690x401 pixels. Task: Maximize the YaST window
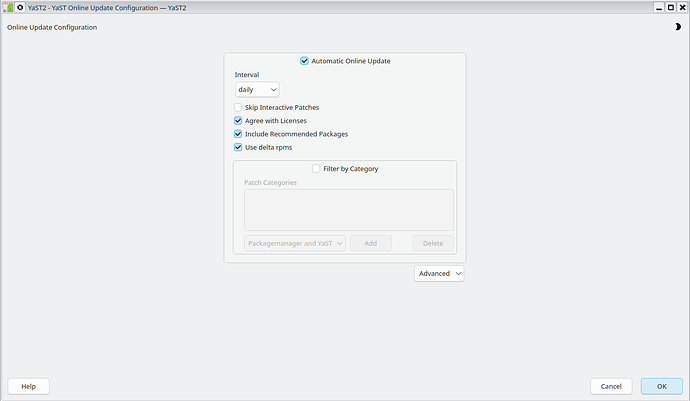coord(670,7)
